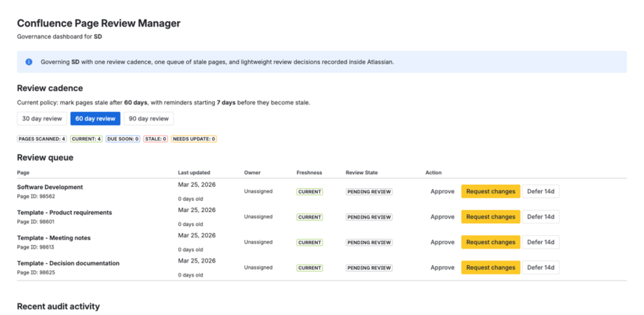Click the STALE: 0 status badge
Viewport: 644px width, 315px height.
point(155,139)
